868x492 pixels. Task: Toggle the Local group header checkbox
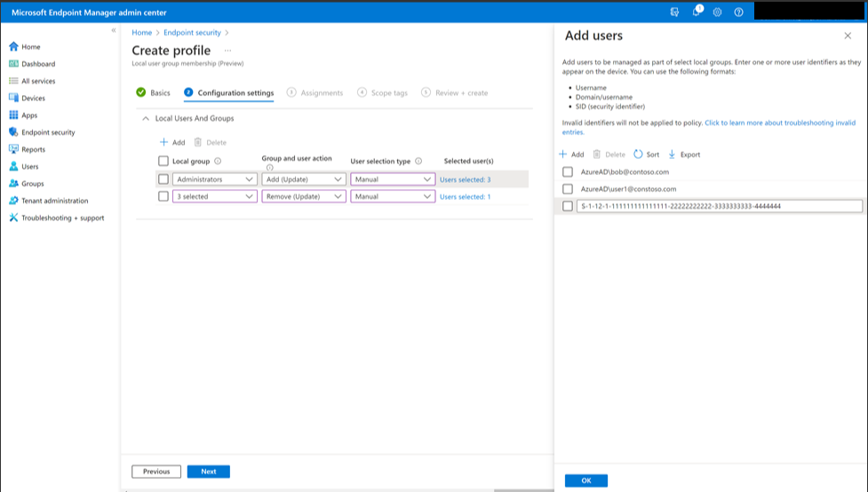tap(163, 161)
